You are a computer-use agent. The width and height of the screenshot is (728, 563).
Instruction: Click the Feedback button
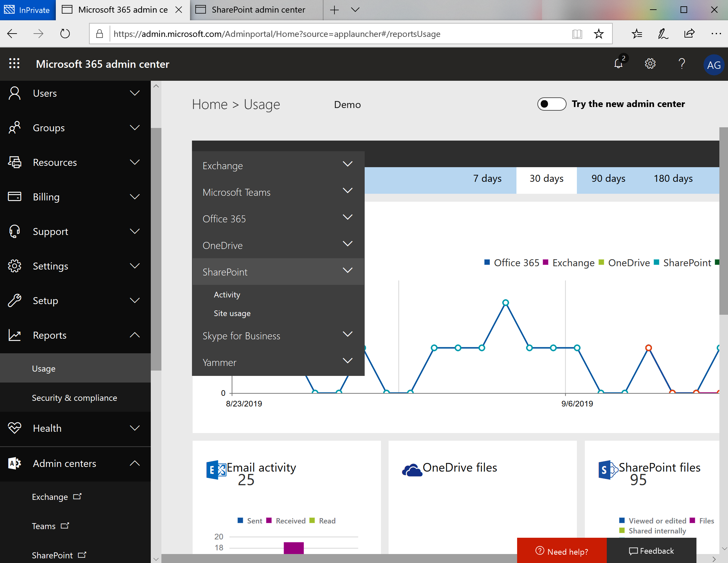651,551
